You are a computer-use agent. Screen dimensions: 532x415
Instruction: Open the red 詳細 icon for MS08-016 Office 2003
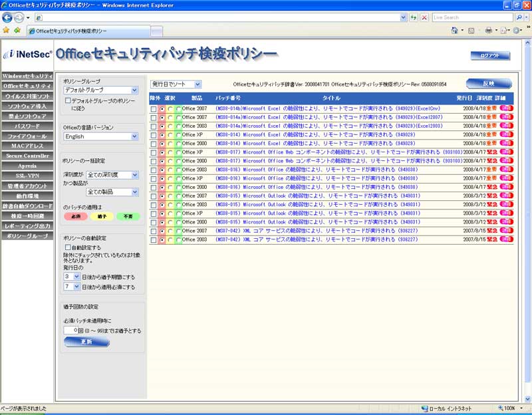click(507, 170)
